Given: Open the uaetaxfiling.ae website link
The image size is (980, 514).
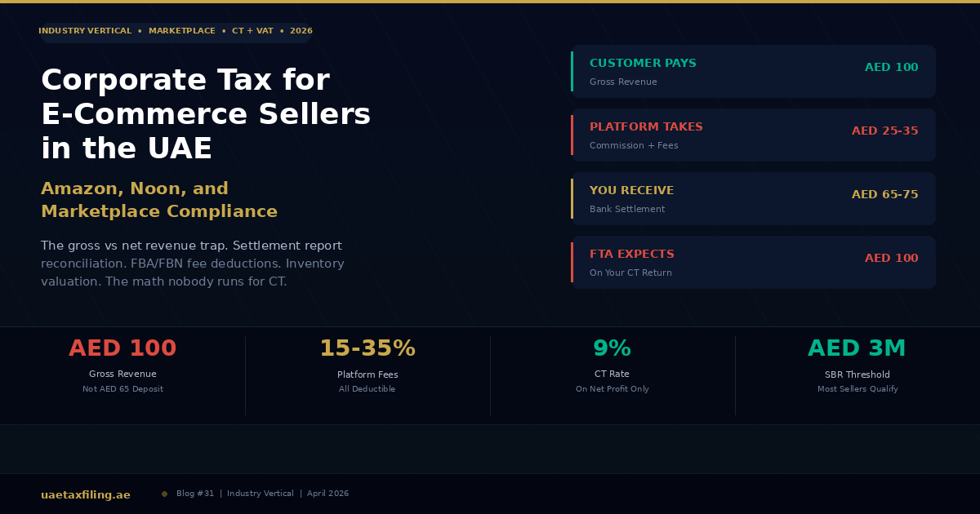Looking at the screenshot, I should click(x=85, y=494).
